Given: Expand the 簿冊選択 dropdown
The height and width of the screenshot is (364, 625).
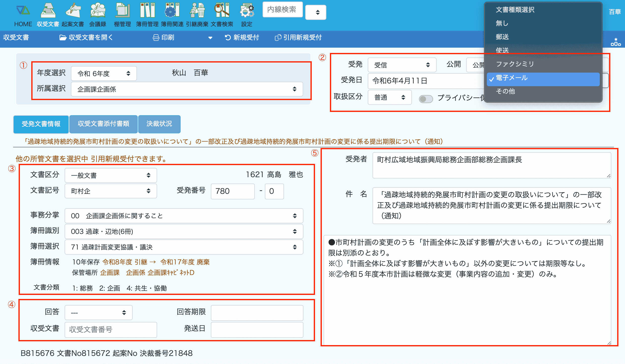Looking at the screenshot, I should point(184,247).
